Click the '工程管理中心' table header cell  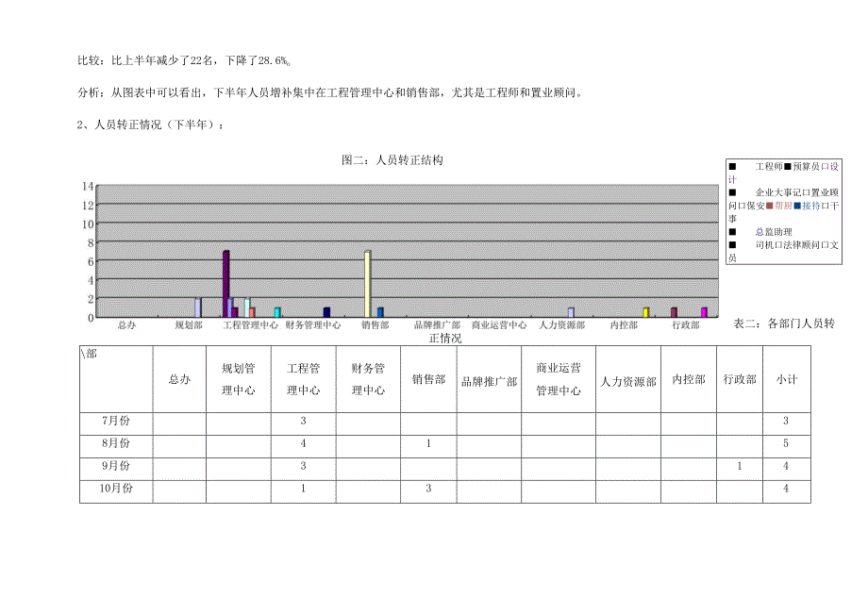(x=304, y=379)
